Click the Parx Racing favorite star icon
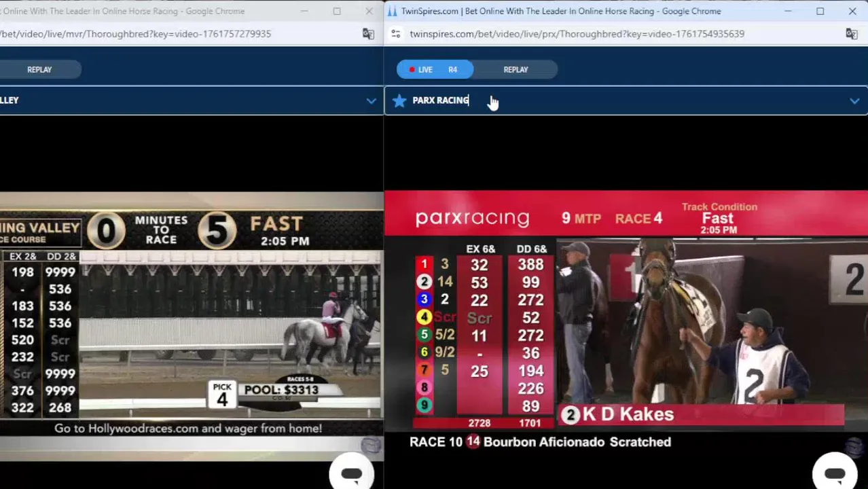The width and height of the screenshot is (868, 489). pyautogui.click(x=399, y=101)
